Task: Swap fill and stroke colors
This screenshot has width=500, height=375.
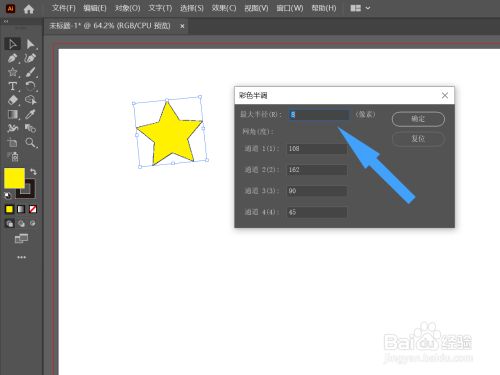Action: point(33,172)
